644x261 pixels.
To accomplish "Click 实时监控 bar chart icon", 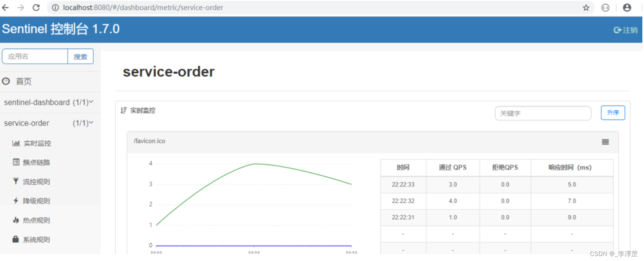I will click(16, 143).
